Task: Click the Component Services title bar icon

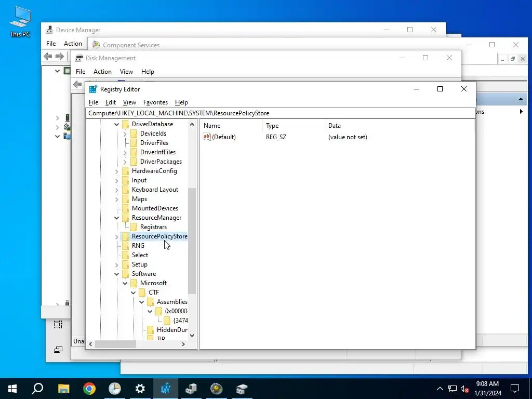Action: [x=96, y=45]
